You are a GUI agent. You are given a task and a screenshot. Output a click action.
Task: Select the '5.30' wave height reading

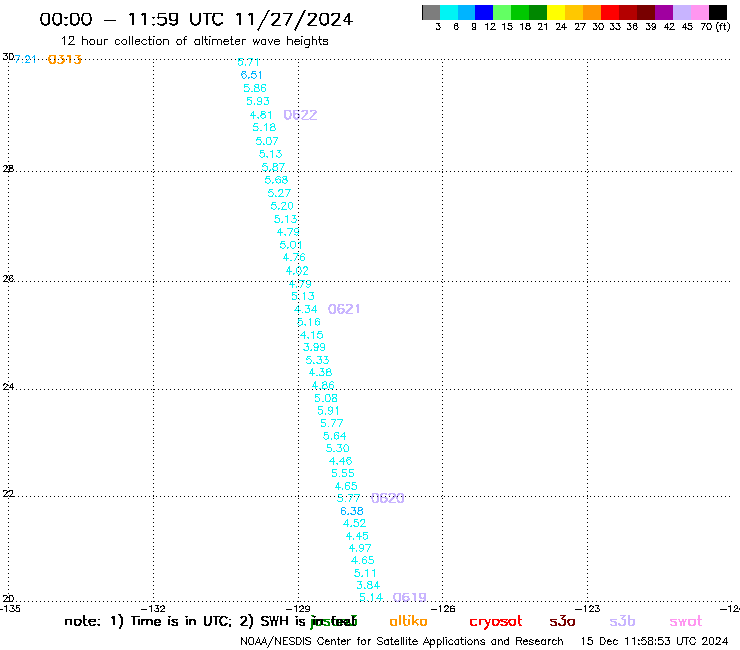[337, 448]
